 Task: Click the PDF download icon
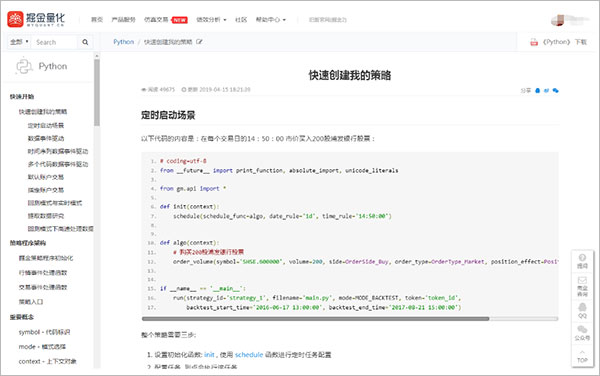click(534, 42)
